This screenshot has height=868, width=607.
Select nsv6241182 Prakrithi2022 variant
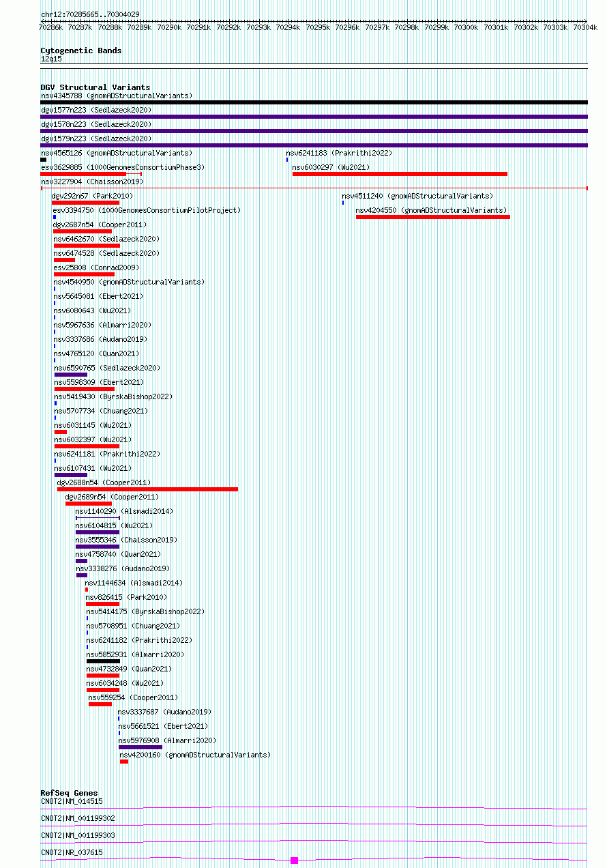click(140, 640)
